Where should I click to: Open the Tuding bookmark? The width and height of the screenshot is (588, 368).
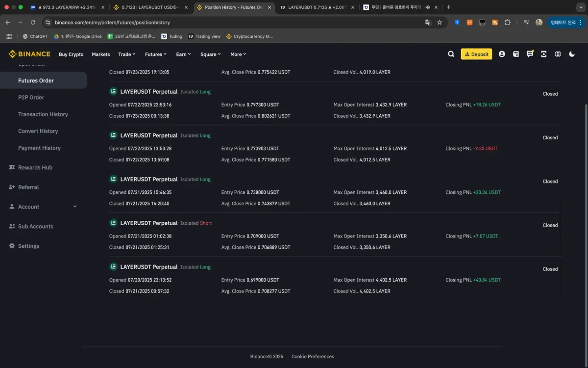pos(172,36)
